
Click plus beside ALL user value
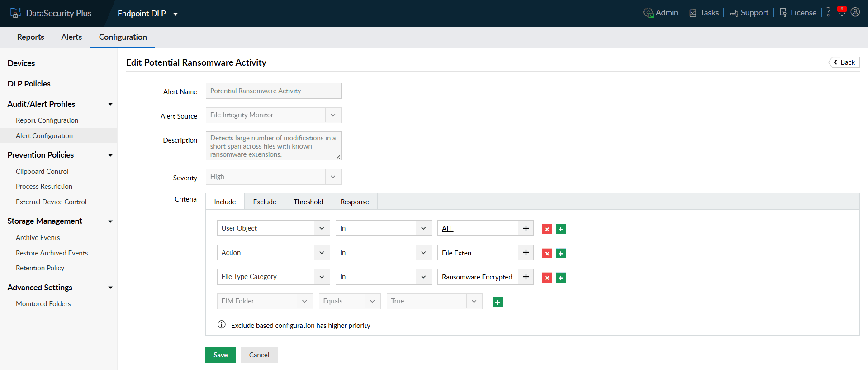[x=526, y=228]
